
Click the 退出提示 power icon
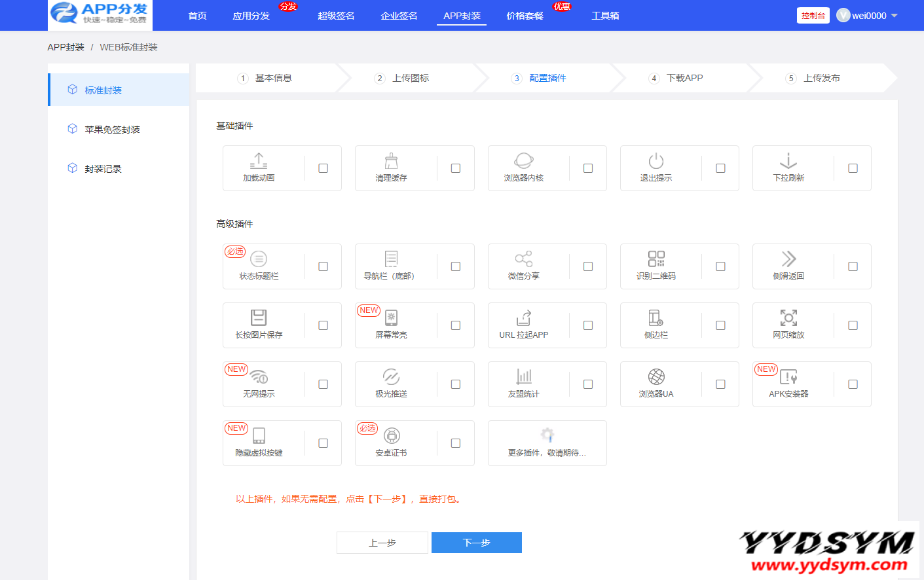pyautogui.click(x=656, y=160)
